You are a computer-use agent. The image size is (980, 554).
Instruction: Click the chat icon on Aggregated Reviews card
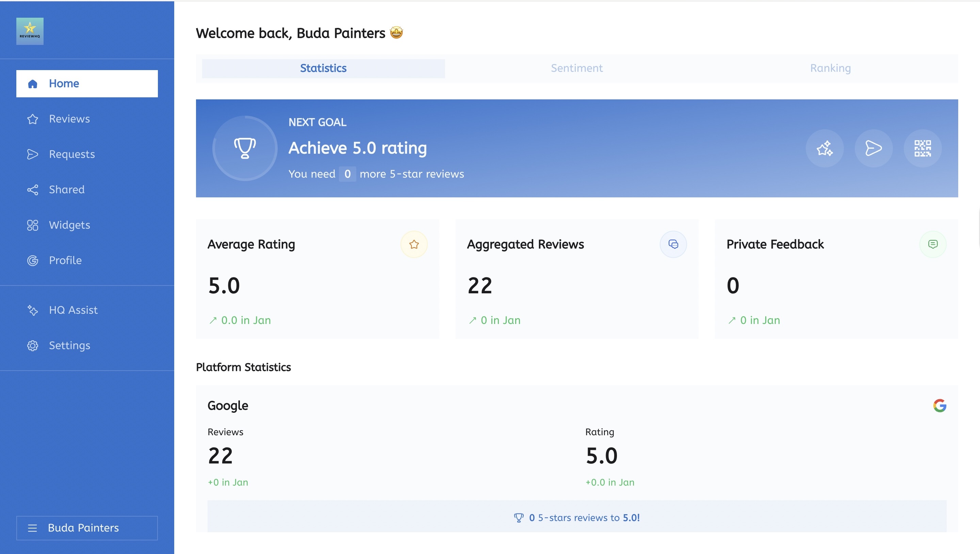coord(673,244)
